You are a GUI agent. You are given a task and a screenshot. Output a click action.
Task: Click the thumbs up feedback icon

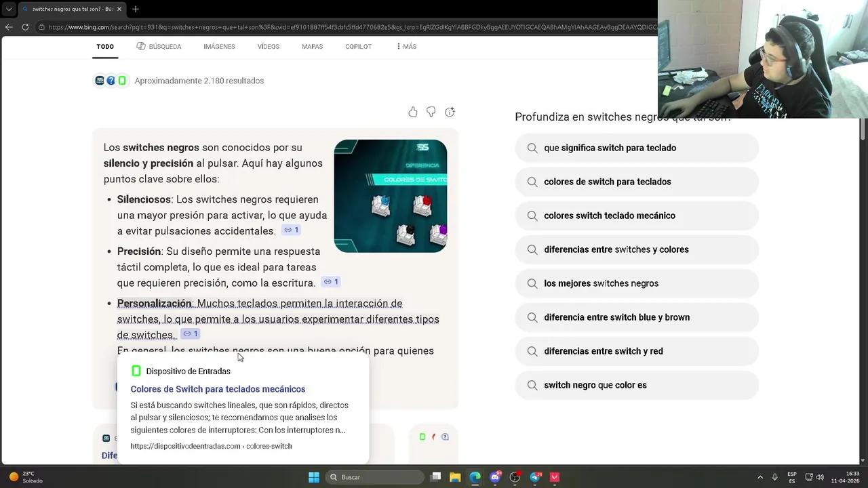[x=413, y=112]
